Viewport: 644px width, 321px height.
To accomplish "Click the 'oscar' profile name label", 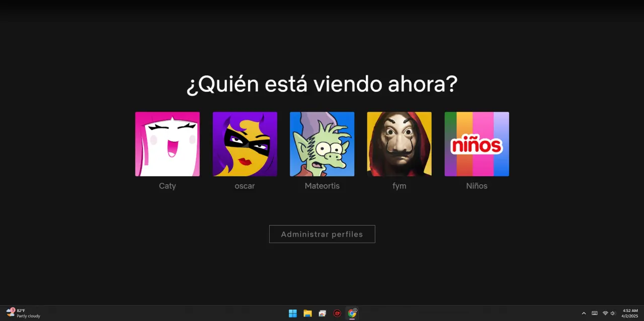I will (245, 186).
